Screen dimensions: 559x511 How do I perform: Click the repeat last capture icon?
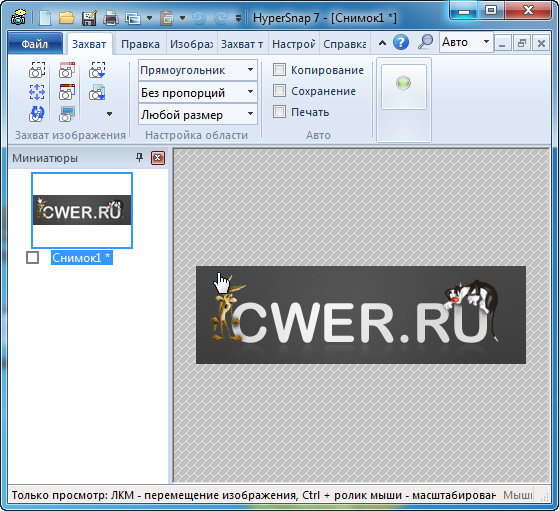[x=37, y=114]
